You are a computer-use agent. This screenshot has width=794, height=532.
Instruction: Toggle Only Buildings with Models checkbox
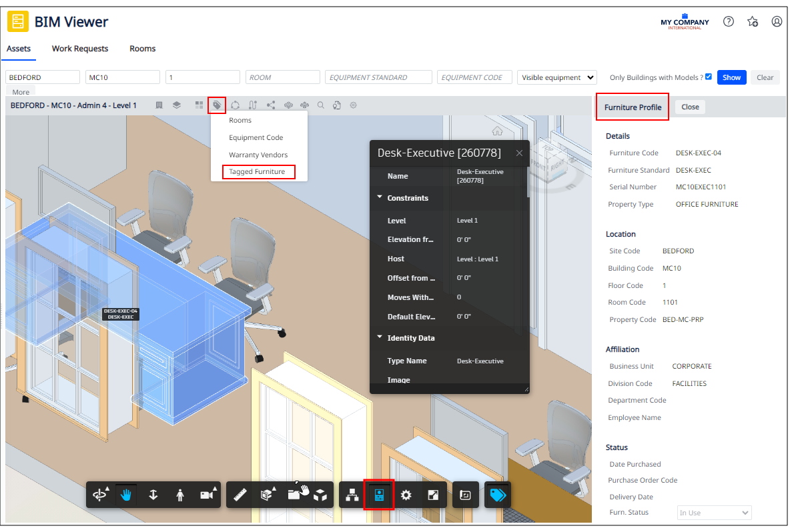(x=709, y=77)
